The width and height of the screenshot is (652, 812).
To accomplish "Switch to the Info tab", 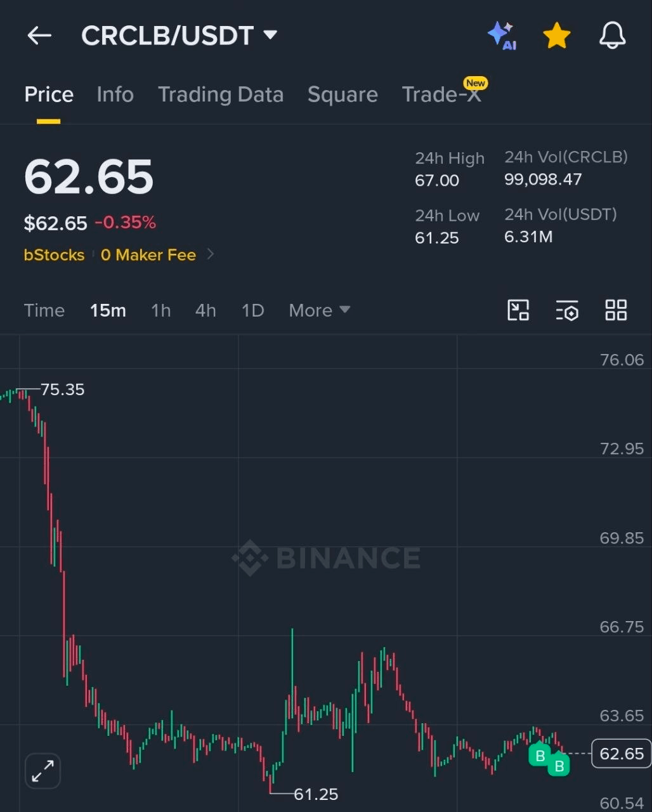I will point(115,95).
